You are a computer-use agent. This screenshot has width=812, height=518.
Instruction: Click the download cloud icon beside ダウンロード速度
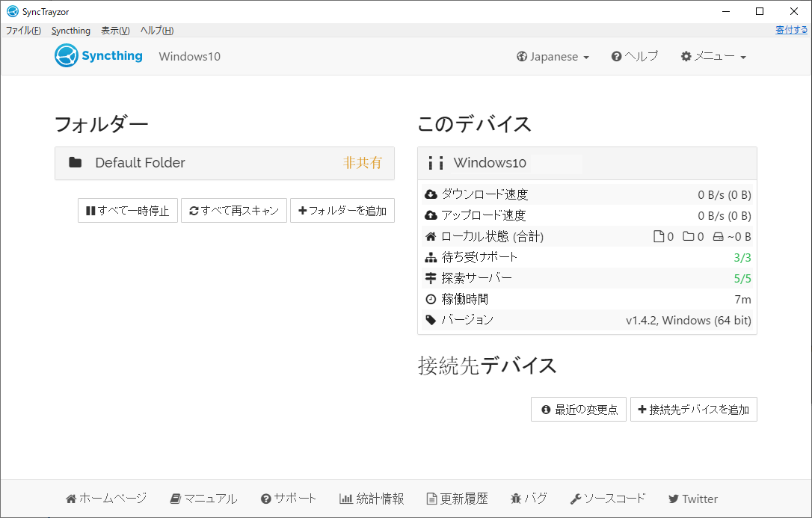431,194
